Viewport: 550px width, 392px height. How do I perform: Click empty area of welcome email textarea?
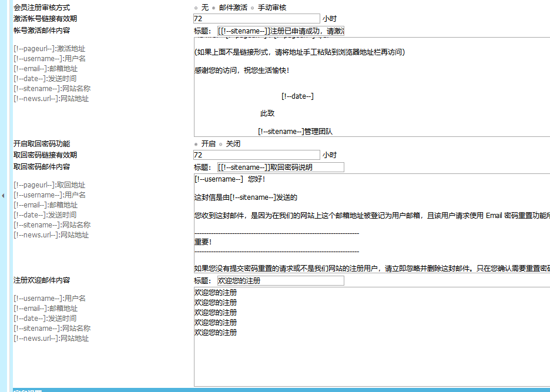pos(370,361)
